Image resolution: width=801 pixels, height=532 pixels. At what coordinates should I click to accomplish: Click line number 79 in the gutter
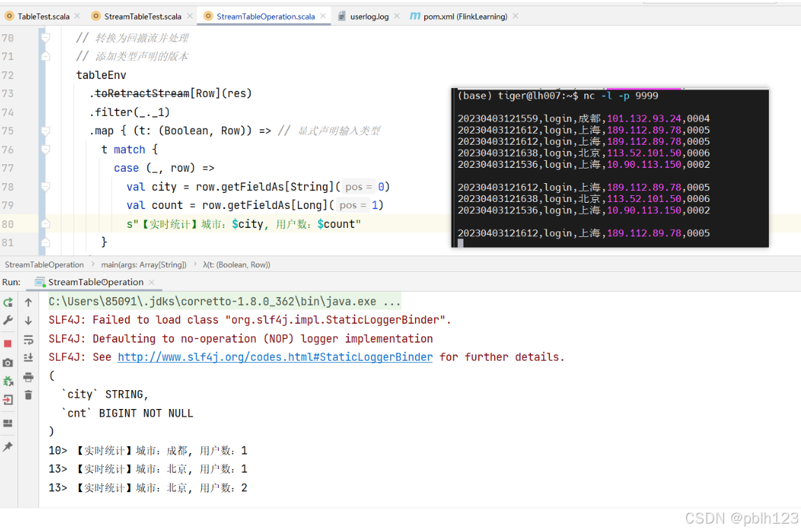click(x=8, y=206)
